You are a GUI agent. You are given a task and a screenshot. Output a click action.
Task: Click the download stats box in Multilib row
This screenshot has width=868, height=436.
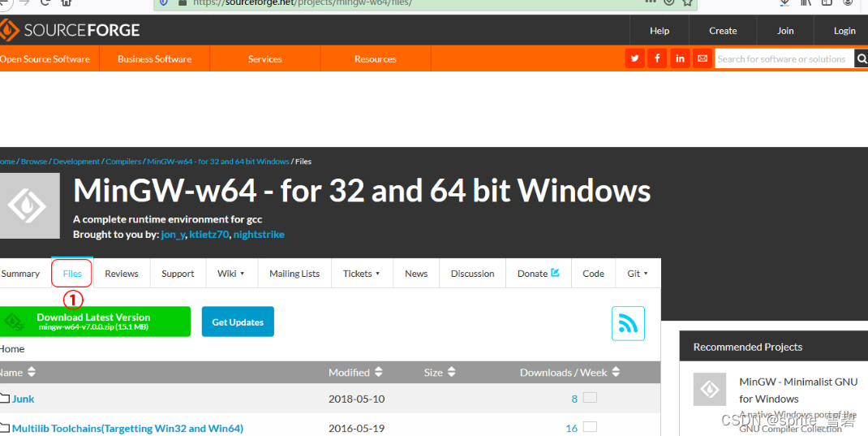pos(590,426)
